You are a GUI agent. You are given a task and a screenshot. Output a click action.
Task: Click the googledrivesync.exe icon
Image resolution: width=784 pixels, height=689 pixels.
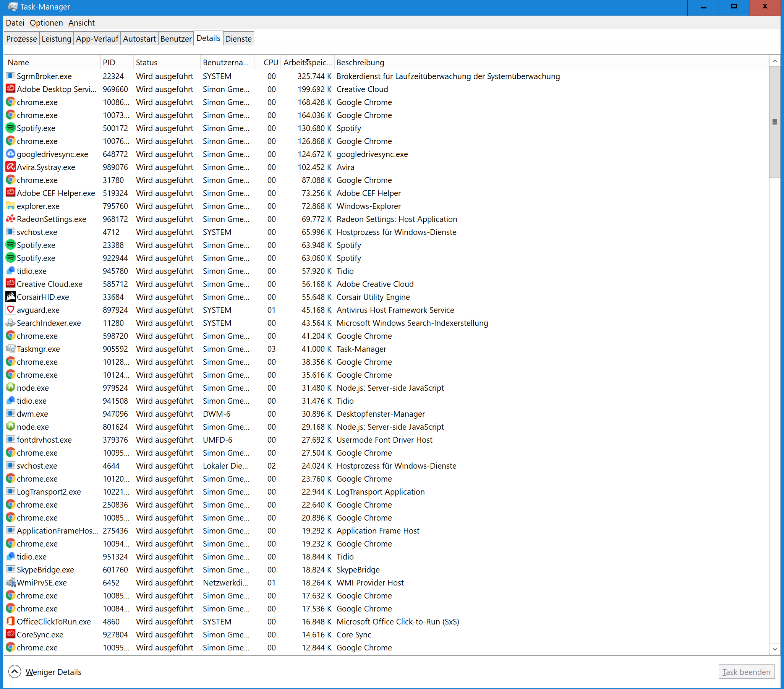point(10,154)
